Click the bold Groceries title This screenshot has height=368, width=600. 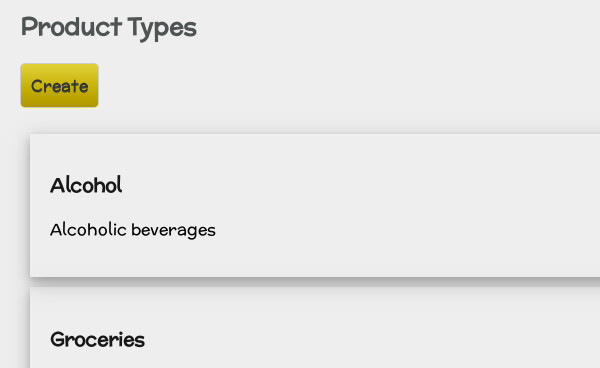coord(97,340)
